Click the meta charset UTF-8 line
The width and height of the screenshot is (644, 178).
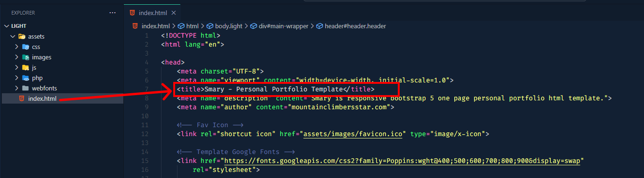pos(221,71)
